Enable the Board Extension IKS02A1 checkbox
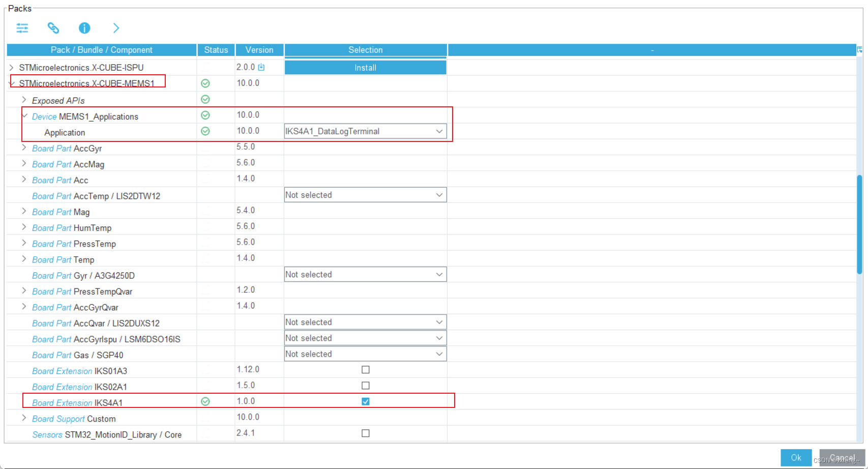 [366, 386]
